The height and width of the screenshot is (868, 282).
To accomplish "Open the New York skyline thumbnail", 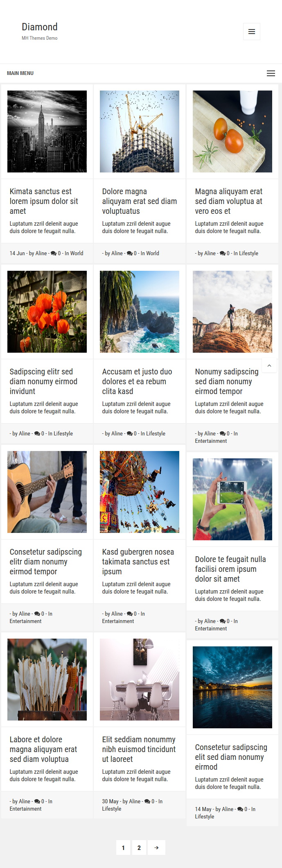I will point(47,131).
